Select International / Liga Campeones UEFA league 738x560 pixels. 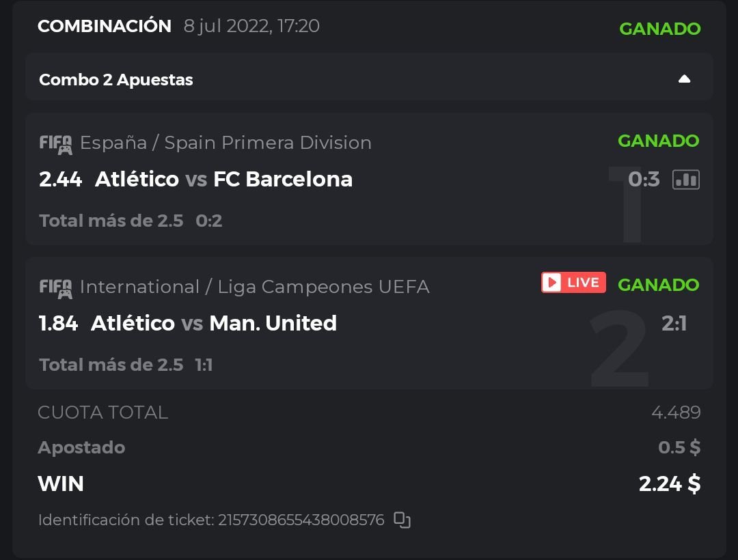coord(254,287)
